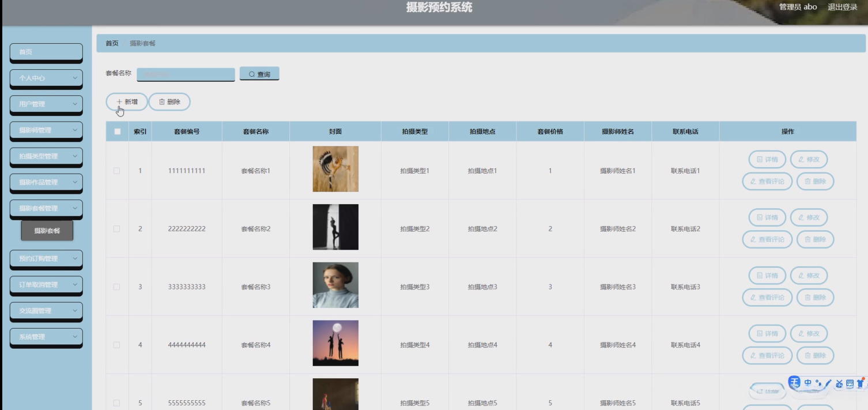The image size is (868, 410).
Task: Open the 首页 sidebar item
Action: click(x=46, y=52)
